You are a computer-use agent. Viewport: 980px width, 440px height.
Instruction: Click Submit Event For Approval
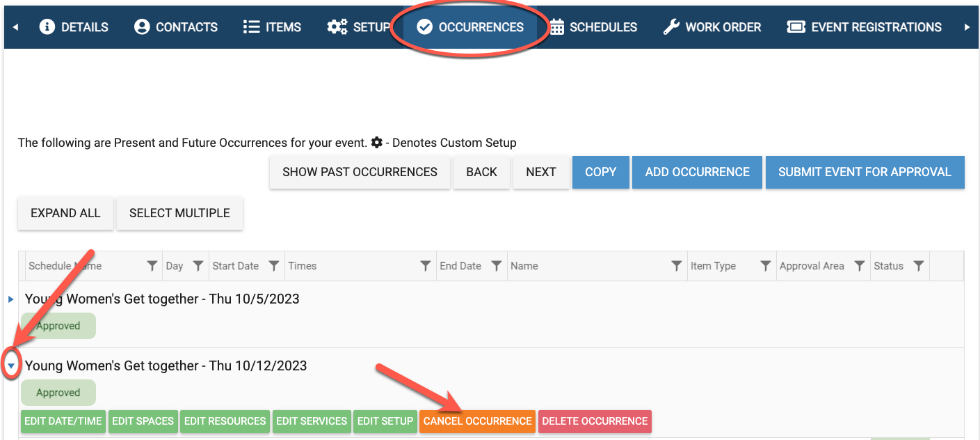click(865, 172)
